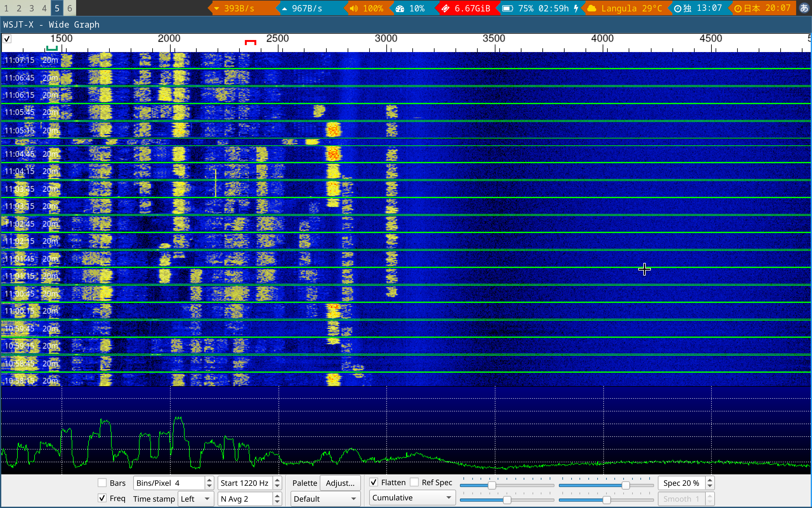This screenshot has width=812, height=508.
Task: Open the Cumulative spectrum mode dropdown
Action: click(412, 498)
